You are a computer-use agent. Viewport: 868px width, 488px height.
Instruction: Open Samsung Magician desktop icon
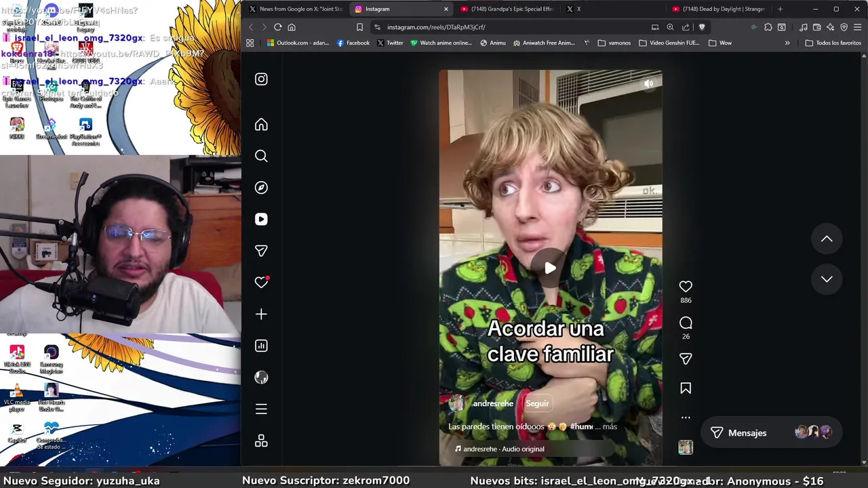[x=52, y=359]
